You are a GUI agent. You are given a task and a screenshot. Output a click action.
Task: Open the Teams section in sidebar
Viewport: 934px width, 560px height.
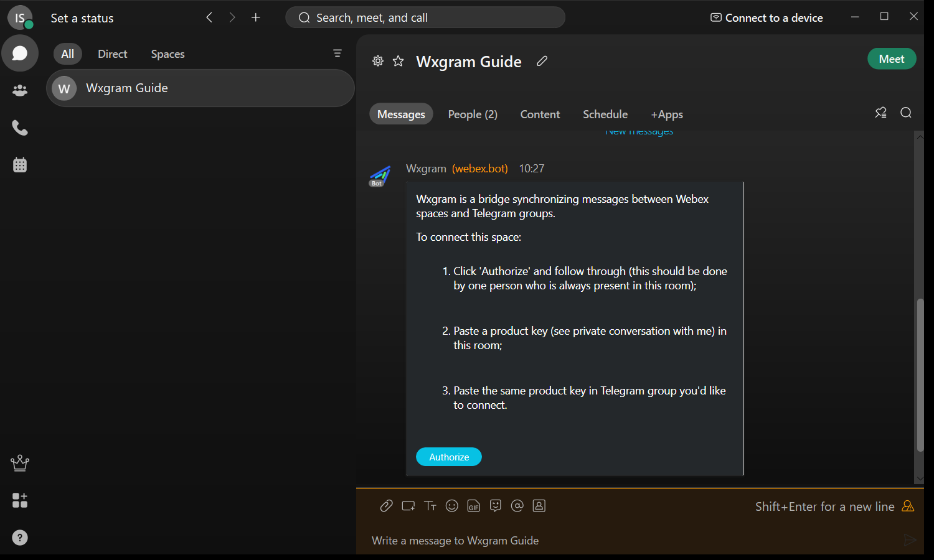20,91
